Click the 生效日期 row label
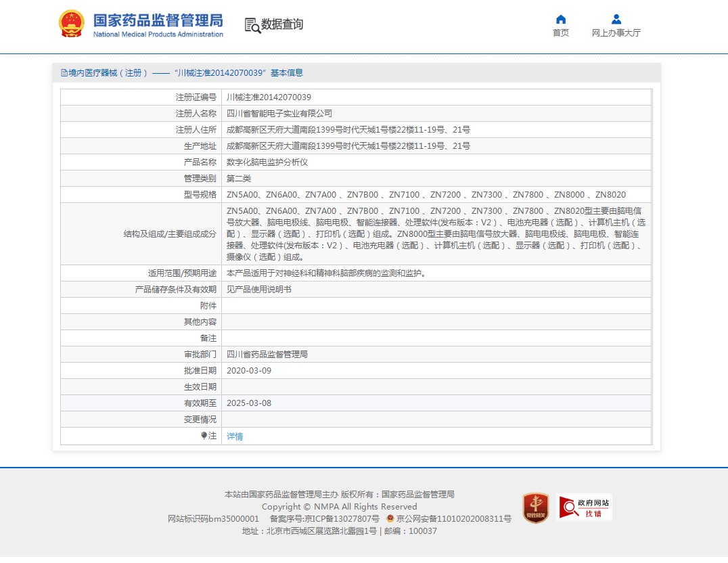The image size is (728, 563). pyautogui.click(x=200, y=387)
